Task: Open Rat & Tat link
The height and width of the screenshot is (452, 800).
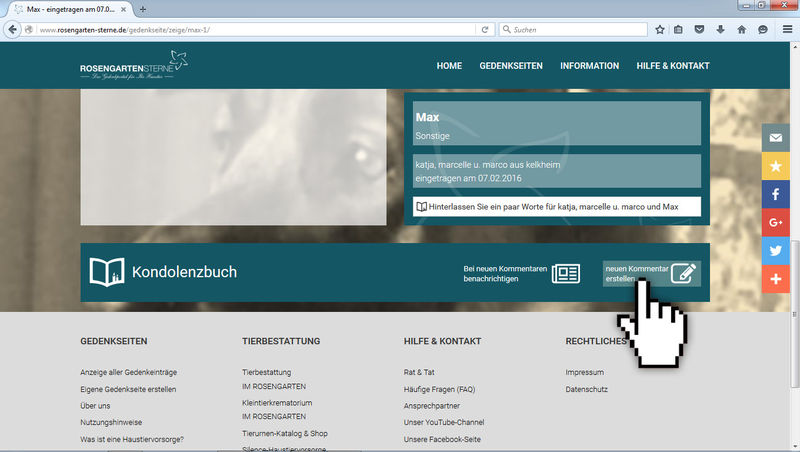Action: coord(419,372)
